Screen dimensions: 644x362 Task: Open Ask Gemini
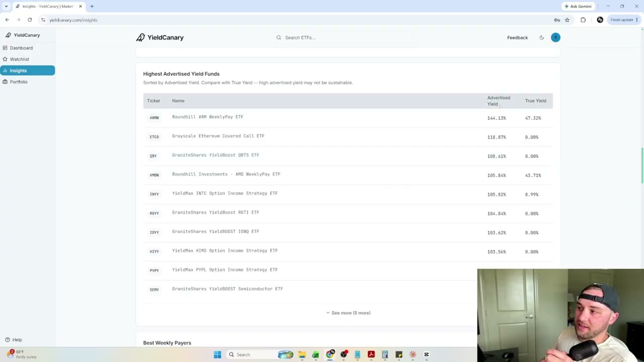pos(578,7)
